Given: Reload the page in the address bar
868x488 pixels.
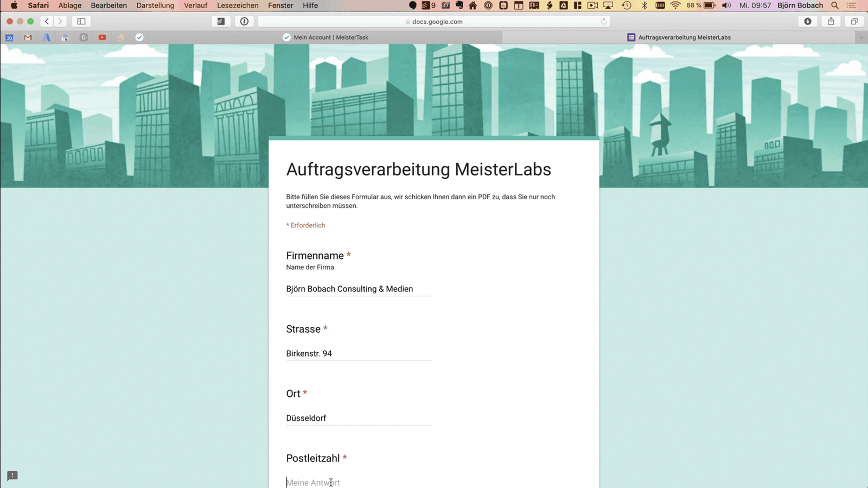Looking at the screenshot, I should click(603, 22).
